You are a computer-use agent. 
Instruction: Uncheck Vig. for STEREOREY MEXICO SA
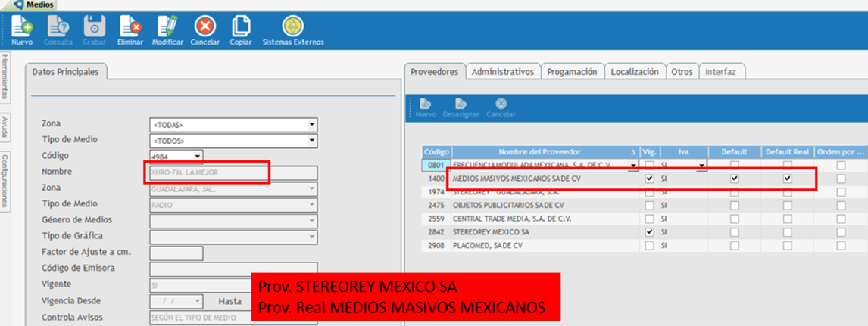tap(649, 232)
